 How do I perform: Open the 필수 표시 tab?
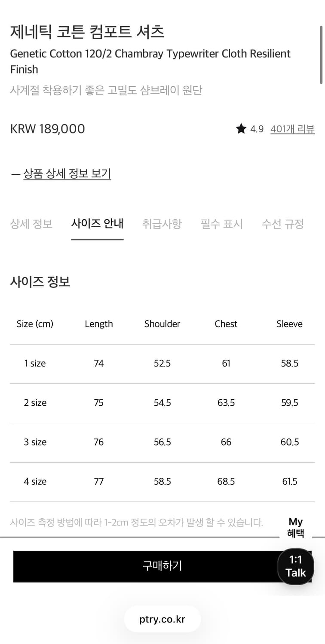click(221, 224)
